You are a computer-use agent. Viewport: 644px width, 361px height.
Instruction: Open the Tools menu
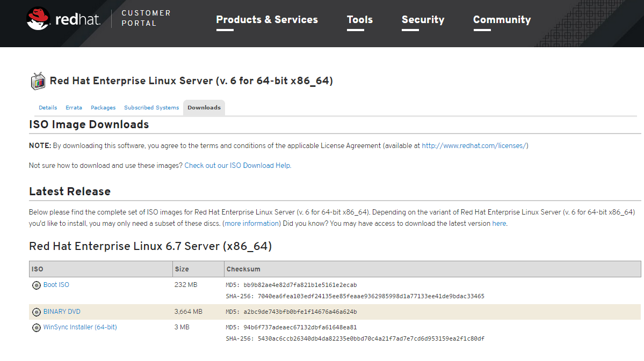[360, 20]
